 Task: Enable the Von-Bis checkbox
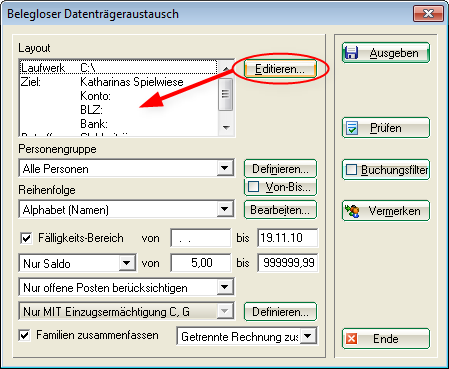click(254, 187)
